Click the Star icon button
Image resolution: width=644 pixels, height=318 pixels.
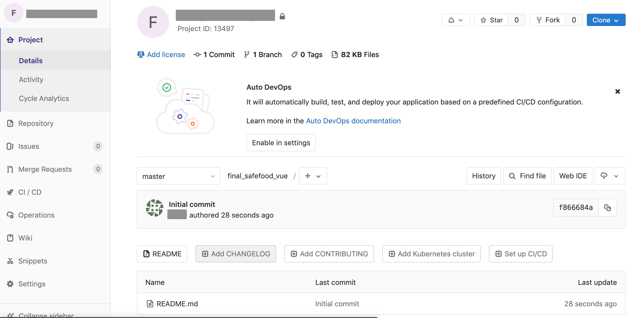[x=491, y=20]
